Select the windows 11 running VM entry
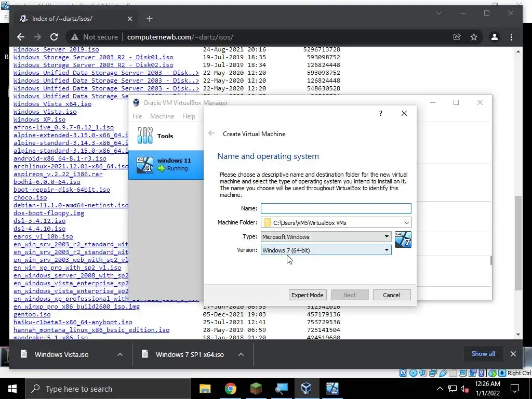 pyautogui.click(x=166, y=165)
